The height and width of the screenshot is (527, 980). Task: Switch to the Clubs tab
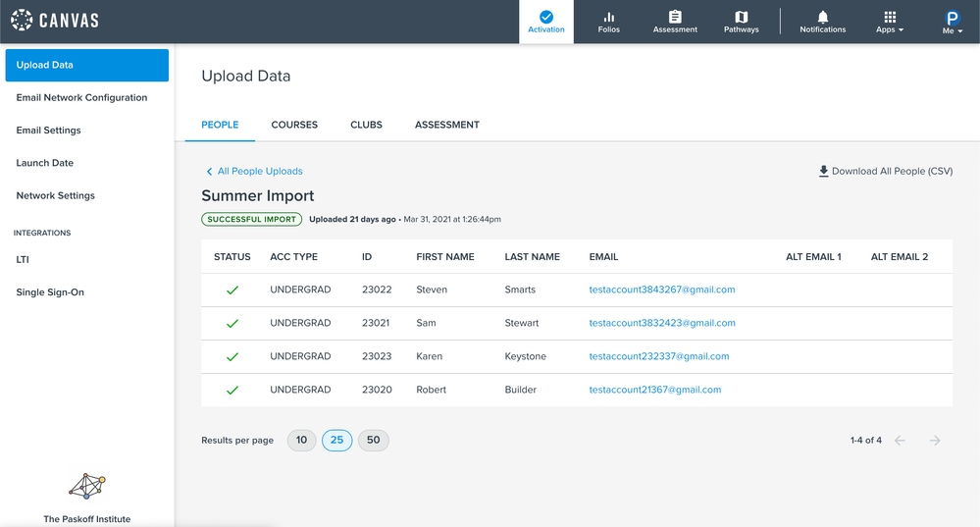(x=366, y=125)
